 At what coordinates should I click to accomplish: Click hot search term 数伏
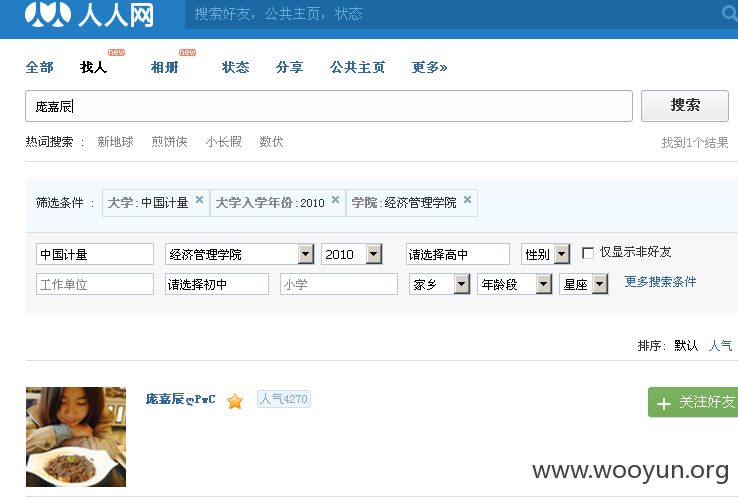click(x=271, y=142)
